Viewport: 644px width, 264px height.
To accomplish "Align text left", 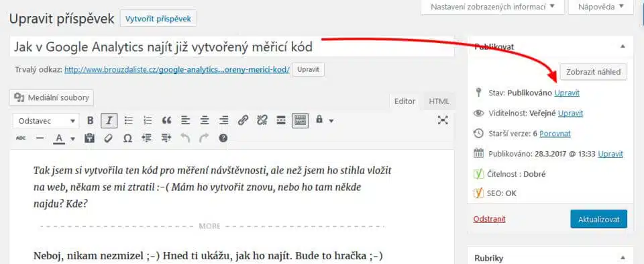I will (186, 120).
